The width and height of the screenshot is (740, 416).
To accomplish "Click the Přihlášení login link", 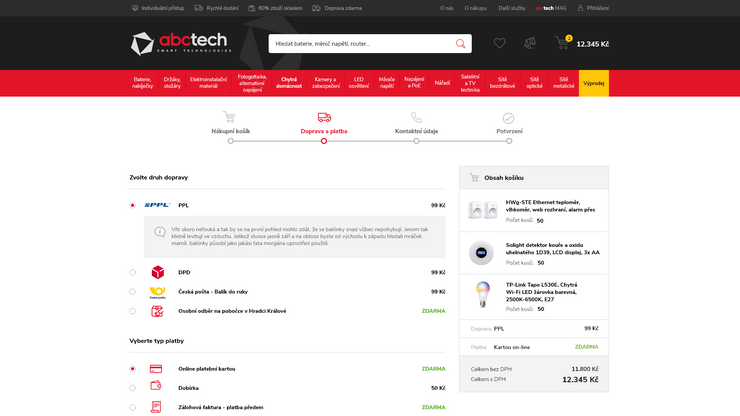I will pos(593,8).
